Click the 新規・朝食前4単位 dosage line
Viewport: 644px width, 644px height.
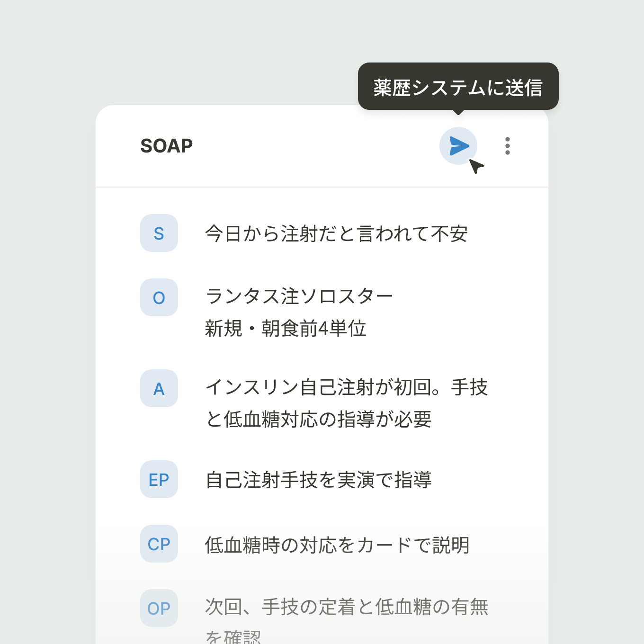pyautogui.click(x=286, y=328)
